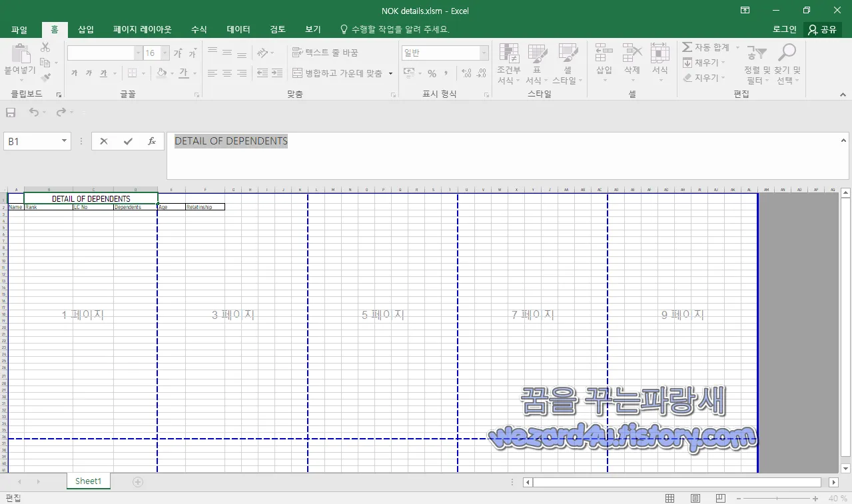This screenshot has height=504, width=852.
Task: Click the accounting number format icon
Action: (x=408, y=73)
